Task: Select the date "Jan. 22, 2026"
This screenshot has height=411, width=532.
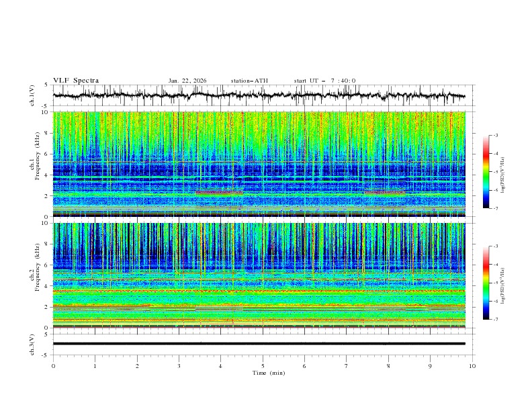Action: (187, 81)
